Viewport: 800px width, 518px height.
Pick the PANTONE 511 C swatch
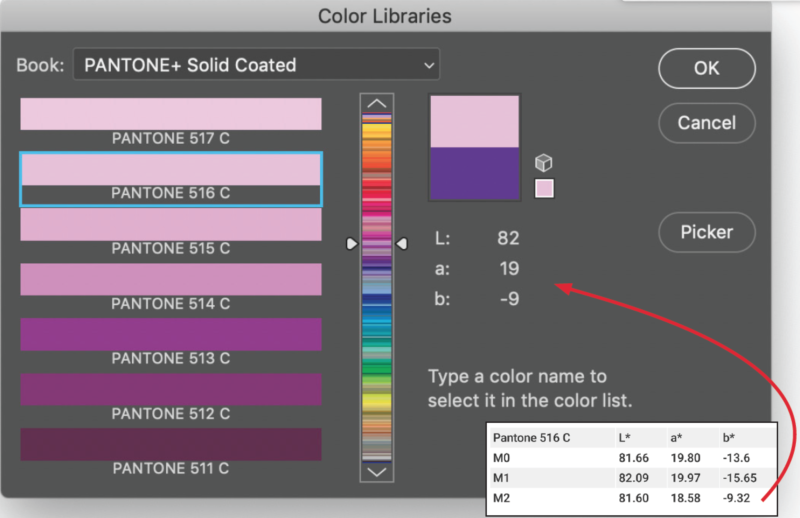pyautogui.click(x=171, y=444)
